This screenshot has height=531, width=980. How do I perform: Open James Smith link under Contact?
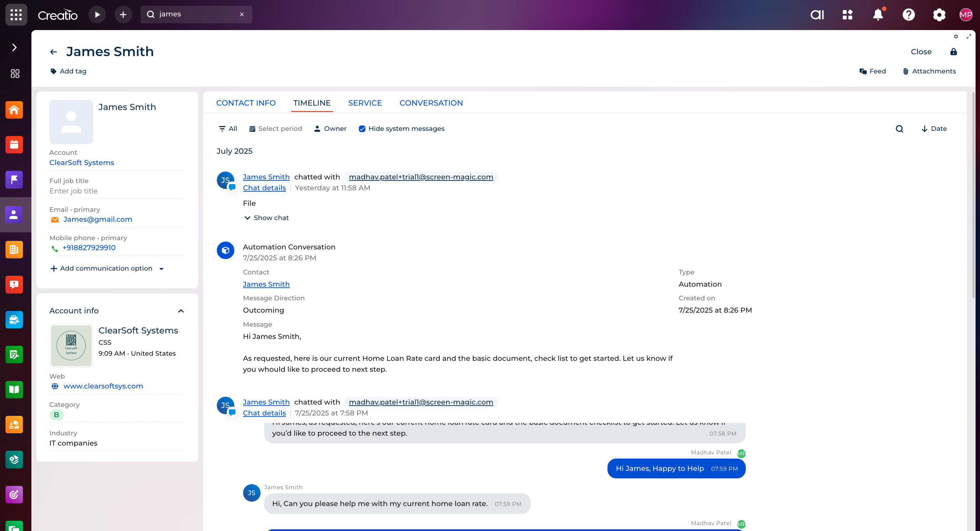[266, 284]
